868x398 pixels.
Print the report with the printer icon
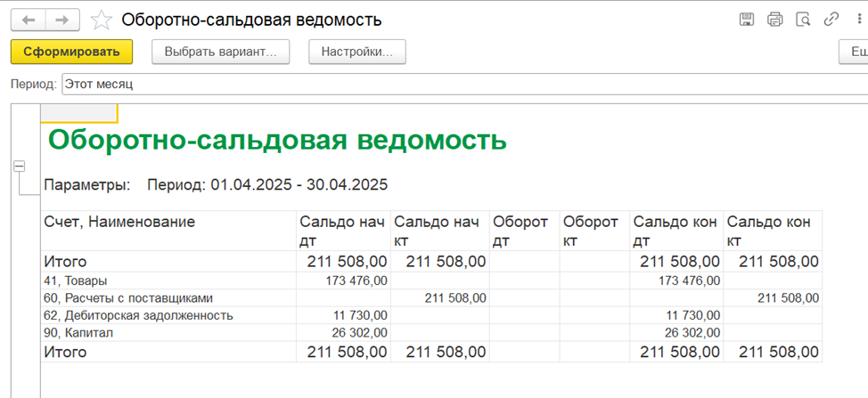[x=775, y=20]
